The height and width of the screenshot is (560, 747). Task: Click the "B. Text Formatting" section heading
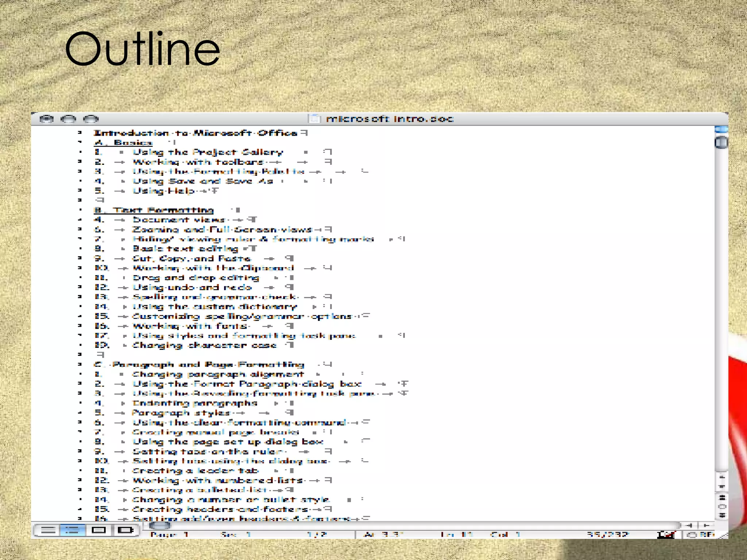pos(154,210)
